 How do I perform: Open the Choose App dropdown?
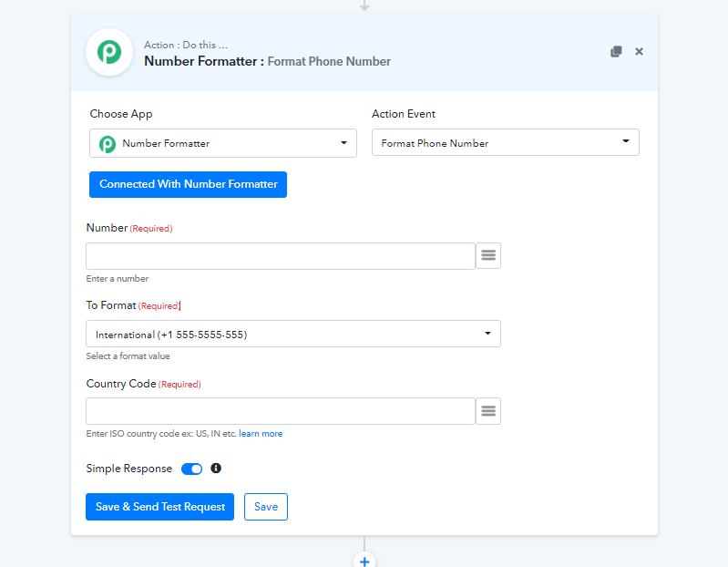click(x=223, y=143)
